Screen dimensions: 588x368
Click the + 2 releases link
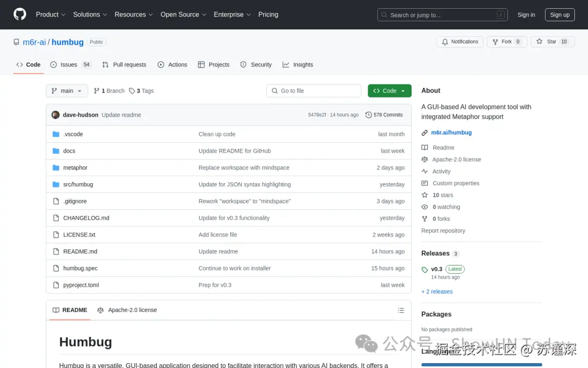[x=437, y=292]
